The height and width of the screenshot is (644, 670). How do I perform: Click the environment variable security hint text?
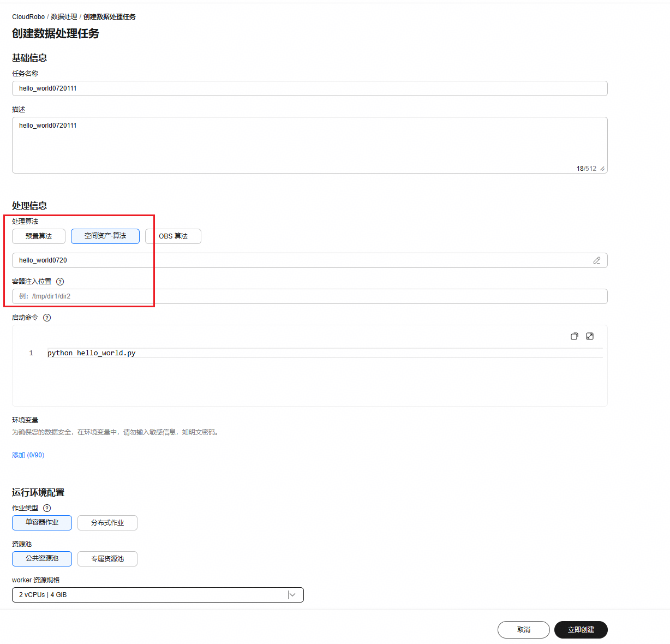pyautogui.click(x=116, y=432)
